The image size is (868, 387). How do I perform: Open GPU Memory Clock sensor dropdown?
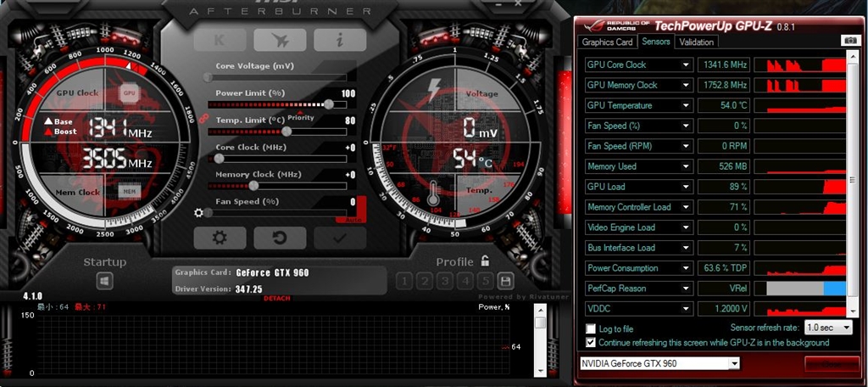tap(686, 86)
